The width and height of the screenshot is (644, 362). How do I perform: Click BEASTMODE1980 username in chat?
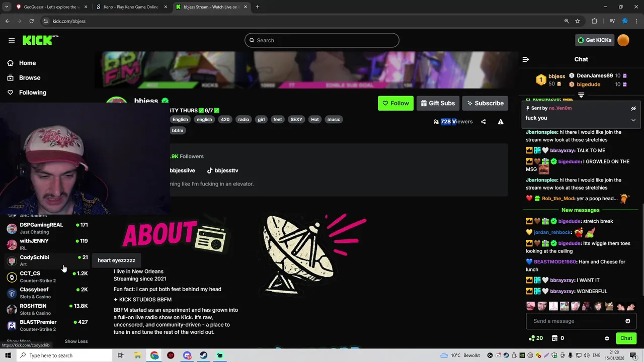[x=555, y=262]
